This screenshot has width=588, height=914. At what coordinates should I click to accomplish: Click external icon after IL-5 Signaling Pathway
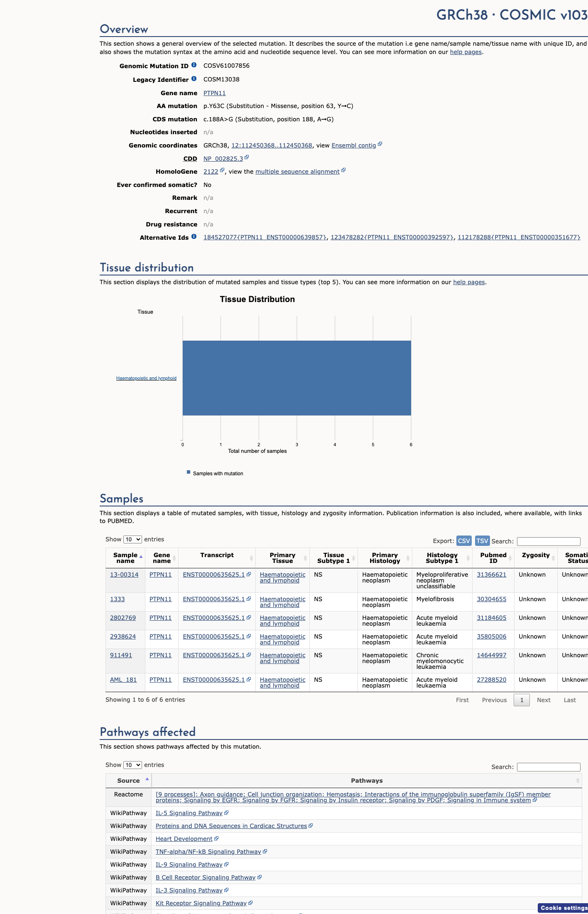point(226,813)
